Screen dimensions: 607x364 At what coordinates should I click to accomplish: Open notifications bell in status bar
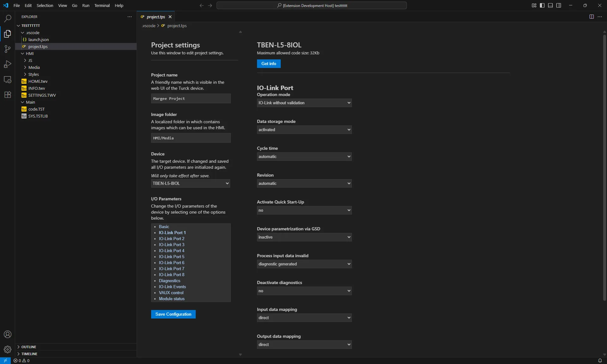pos(600,361)
